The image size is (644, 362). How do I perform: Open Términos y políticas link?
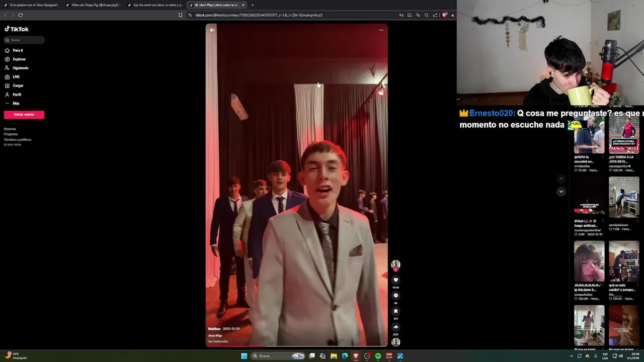[18, 139]
